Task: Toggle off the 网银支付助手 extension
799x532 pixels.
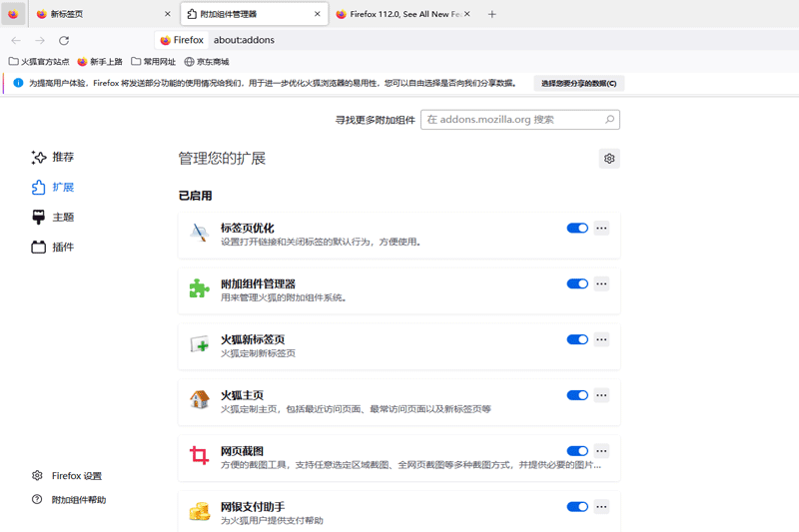Action: (577, 507)
